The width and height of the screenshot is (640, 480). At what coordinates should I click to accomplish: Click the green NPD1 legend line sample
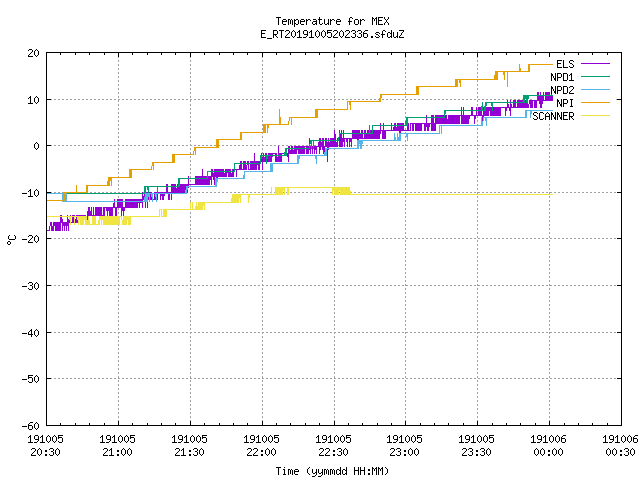pyautogui.click(x=595, y=76)
